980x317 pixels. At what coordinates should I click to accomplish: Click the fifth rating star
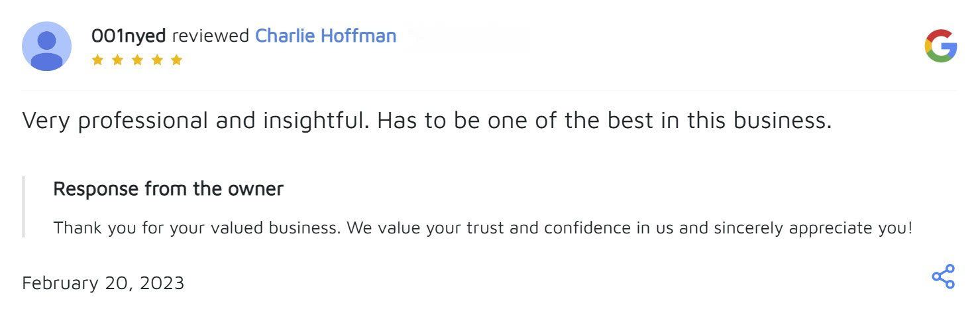(176, 60)
